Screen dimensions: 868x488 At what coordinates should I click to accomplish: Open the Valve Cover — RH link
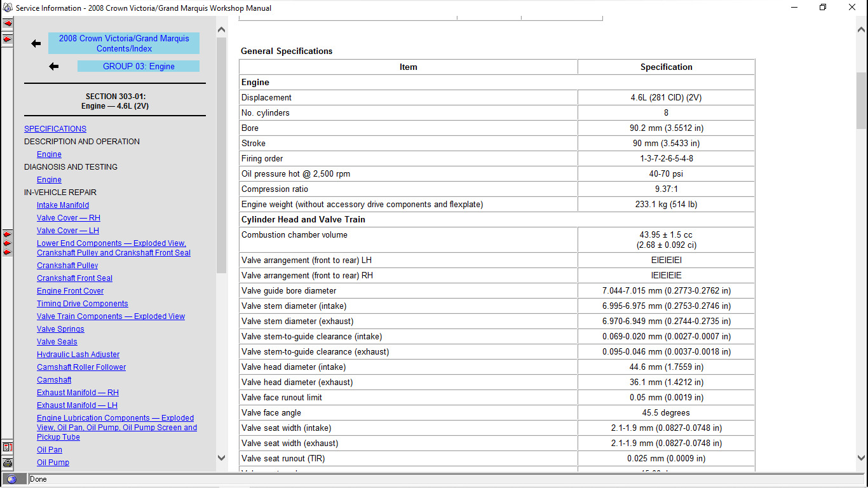pyautogui.click(x=69, y=218)
